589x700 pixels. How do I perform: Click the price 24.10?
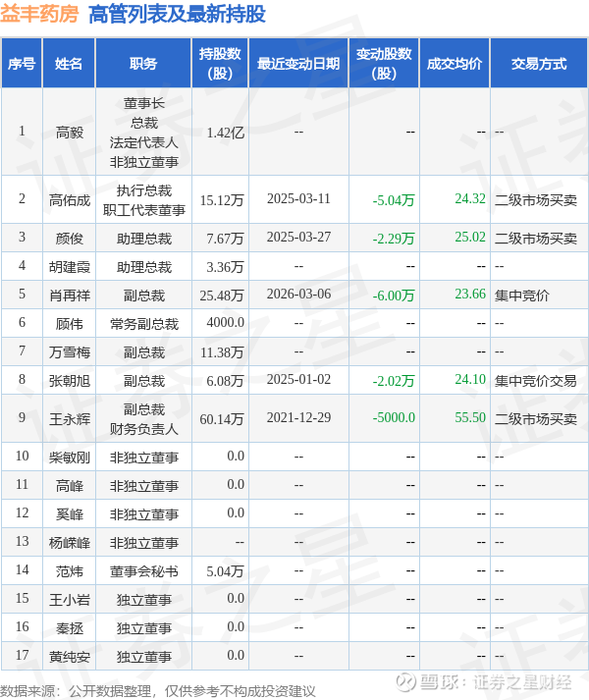(470, 380)
